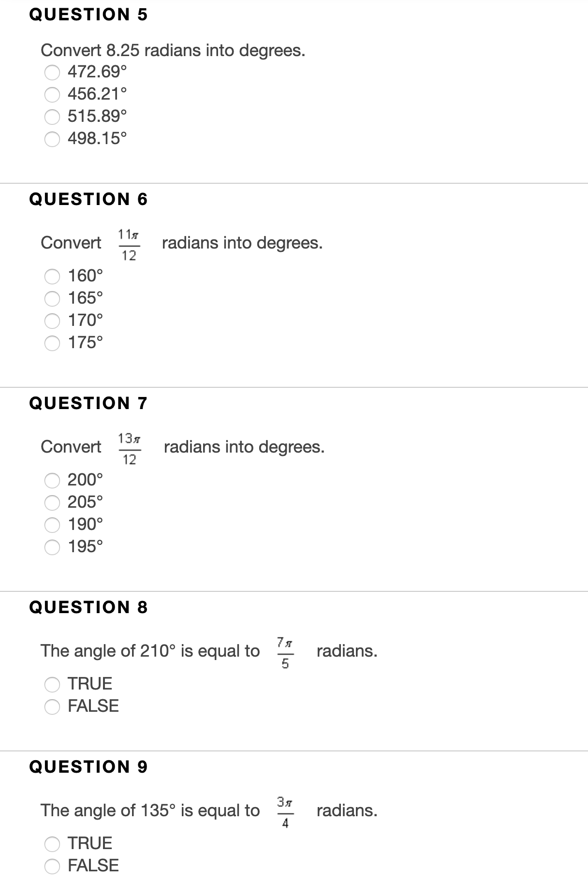The width and height of the screenshot is (588, 881).
Task: Click the QUESTION 6 heading
Action: pos(88,198)
